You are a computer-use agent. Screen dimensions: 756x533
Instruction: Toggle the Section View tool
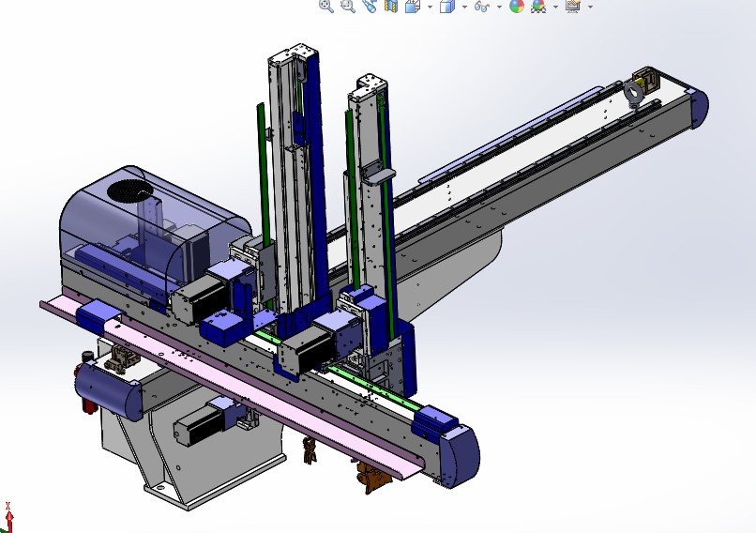tap(391, 7)
